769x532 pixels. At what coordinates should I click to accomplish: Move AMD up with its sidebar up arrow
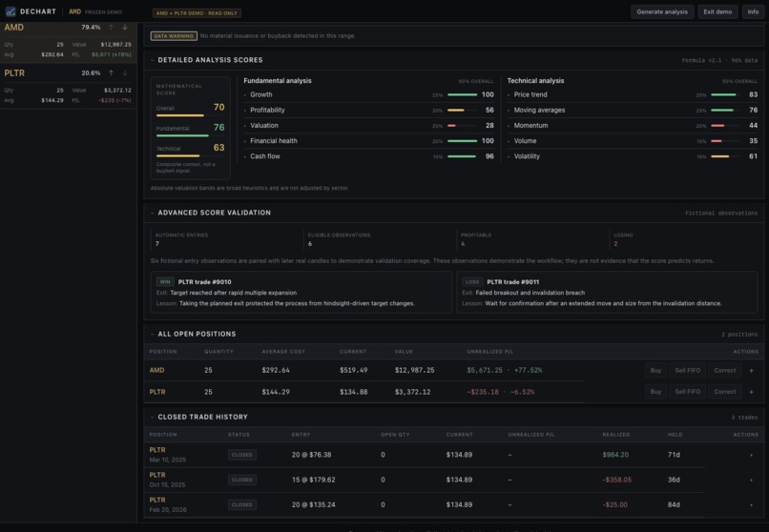click(112, 28)
